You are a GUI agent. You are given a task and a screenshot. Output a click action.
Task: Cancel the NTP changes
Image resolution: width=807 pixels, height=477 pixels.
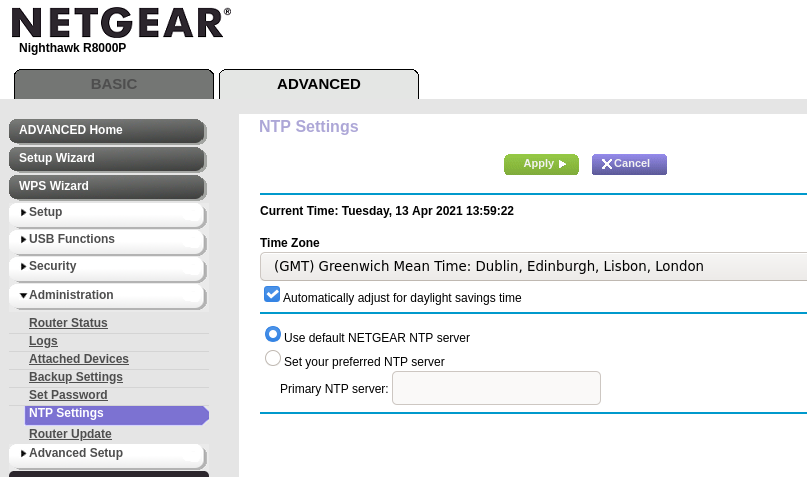pos(629,164)
